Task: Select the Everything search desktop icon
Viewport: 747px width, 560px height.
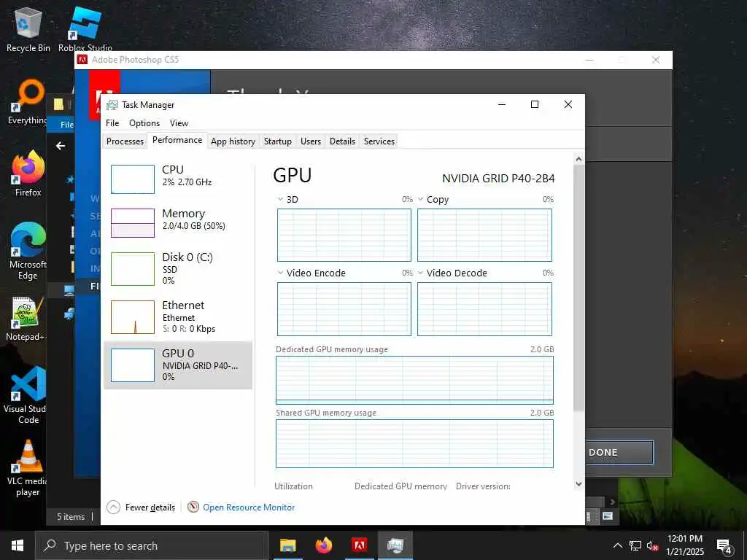Action: pyautogui.click(x=28, y=101)
